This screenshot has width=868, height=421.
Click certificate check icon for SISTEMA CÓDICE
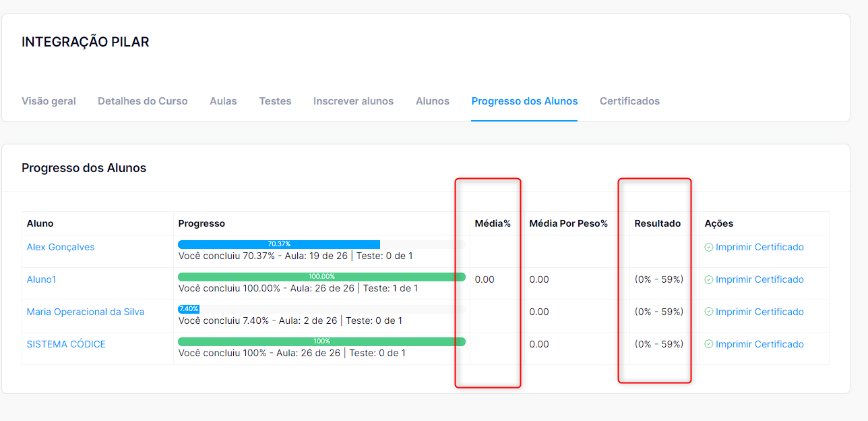(x=708, y=345)
